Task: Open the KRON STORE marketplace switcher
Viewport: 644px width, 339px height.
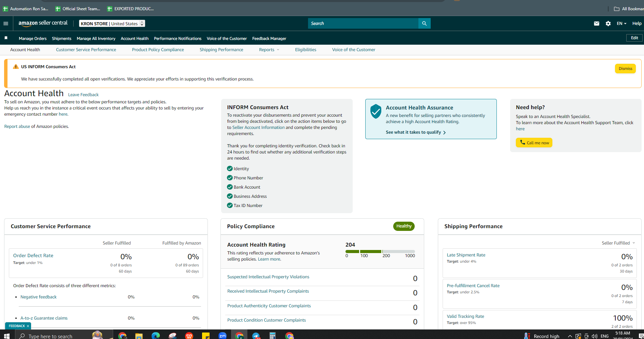Action: click(112, 24)
